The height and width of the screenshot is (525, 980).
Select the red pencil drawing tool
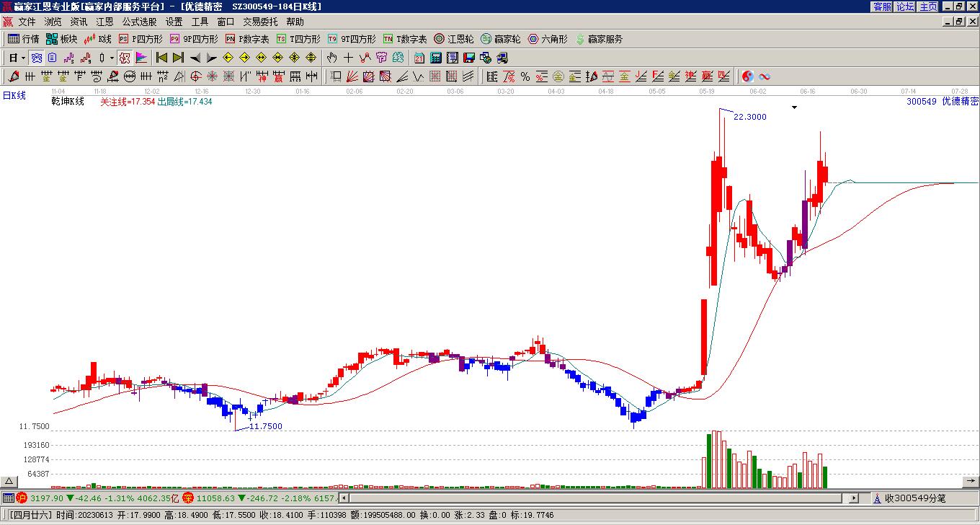[14, 76]
